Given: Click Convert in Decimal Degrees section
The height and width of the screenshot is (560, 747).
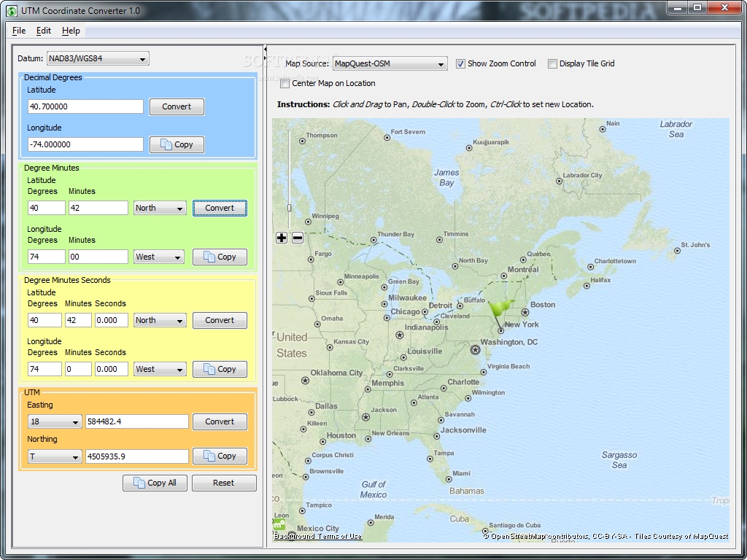Looking at the screenshot, I should pos(177,106).
